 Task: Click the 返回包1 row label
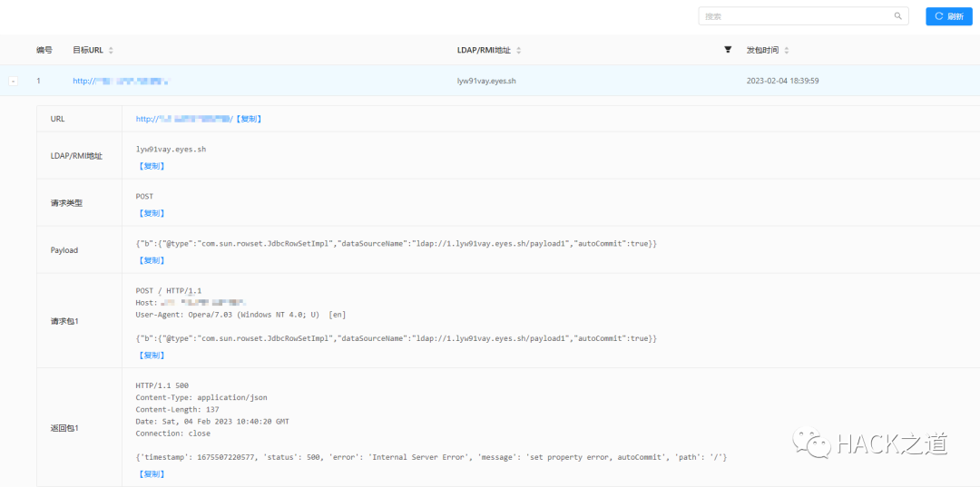point(64,428)
